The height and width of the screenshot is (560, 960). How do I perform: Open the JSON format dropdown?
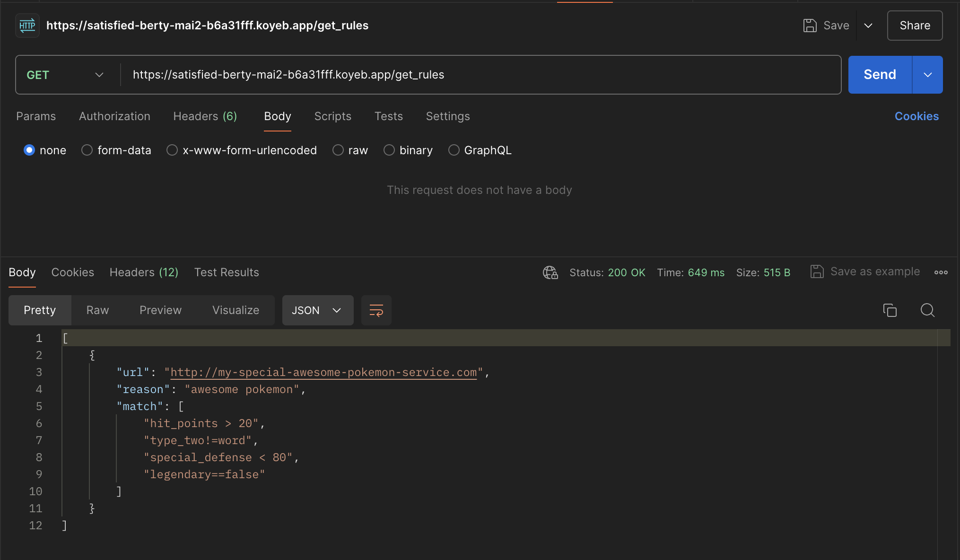click(317, 310)
